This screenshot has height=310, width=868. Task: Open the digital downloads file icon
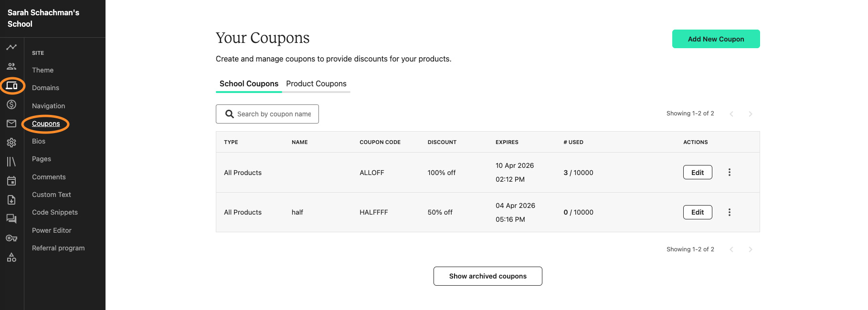[11, 200]
